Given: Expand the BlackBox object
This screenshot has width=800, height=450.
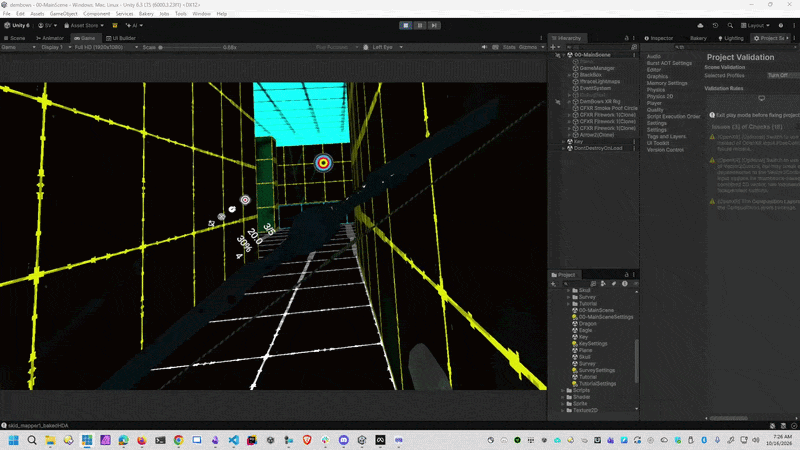Looking at the screenshot, I should pyautogui.click(x=569, y=75).
